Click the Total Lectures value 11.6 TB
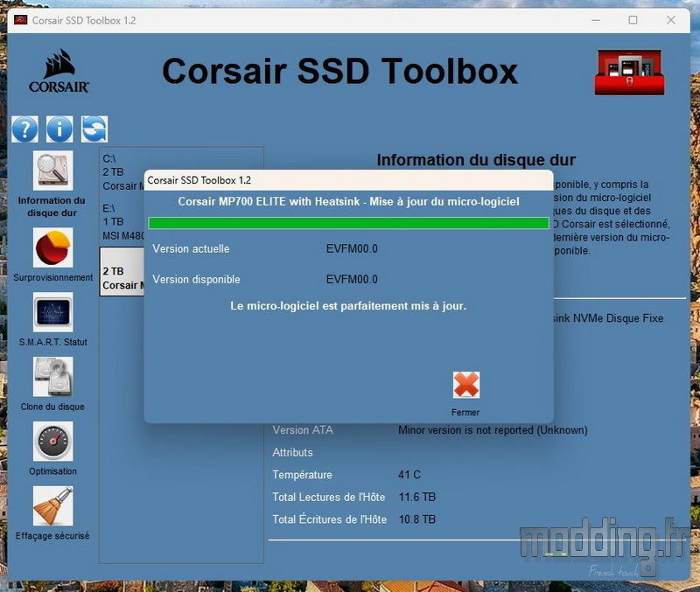This screenshot has height=592, width=700. pos(417,497)
